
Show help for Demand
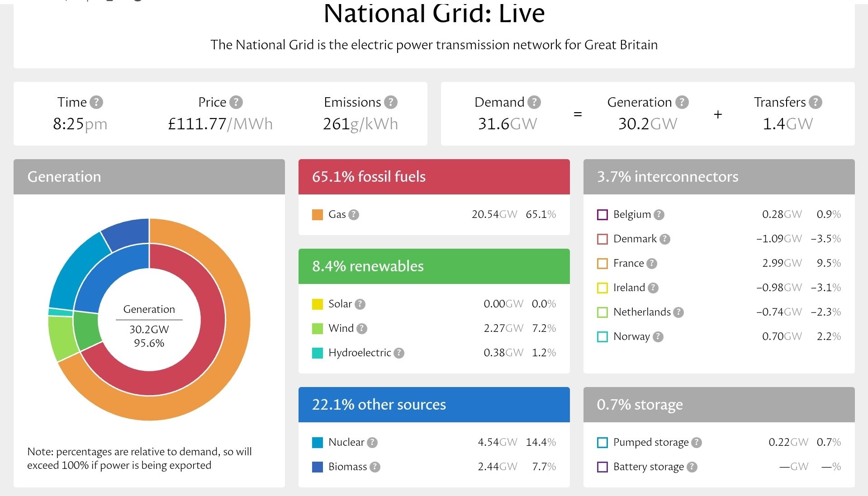click(534, 102)
